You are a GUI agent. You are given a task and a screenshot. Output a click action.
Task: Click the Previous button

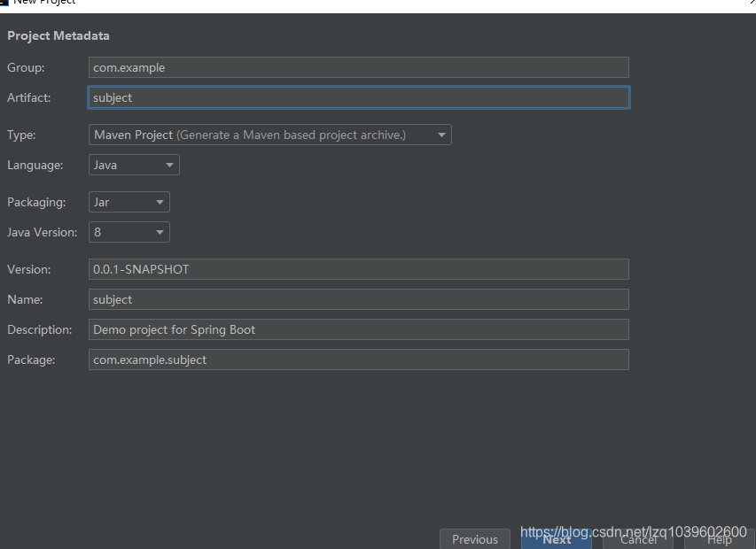475,539
